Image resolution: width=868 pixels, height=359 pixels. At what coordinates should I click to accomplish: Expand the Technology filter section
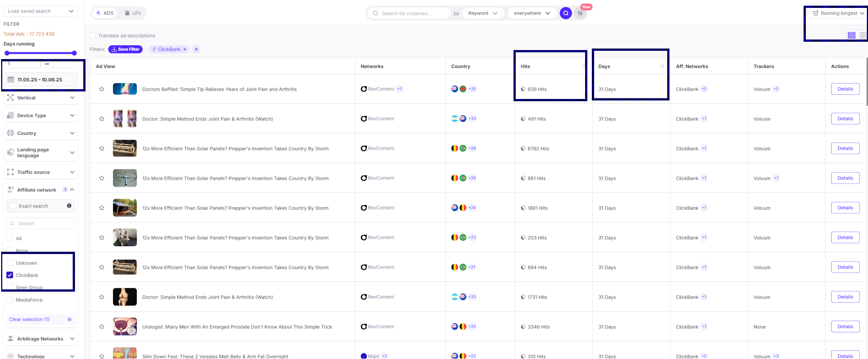point(72,356)
